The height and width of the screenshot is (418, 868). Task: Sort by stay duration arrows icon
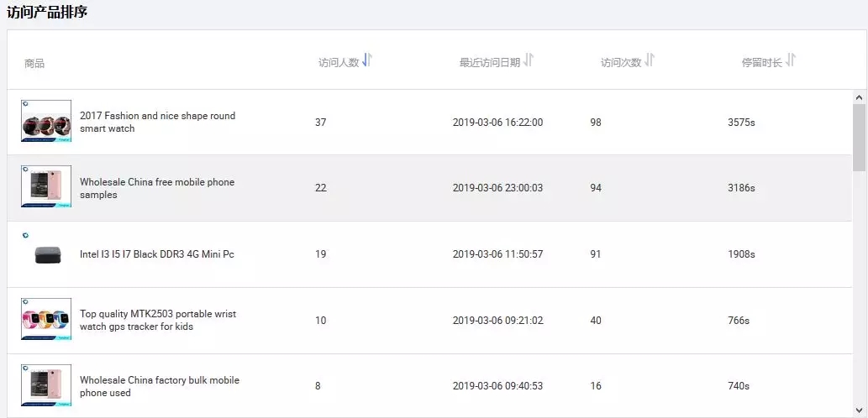(791, 60)
